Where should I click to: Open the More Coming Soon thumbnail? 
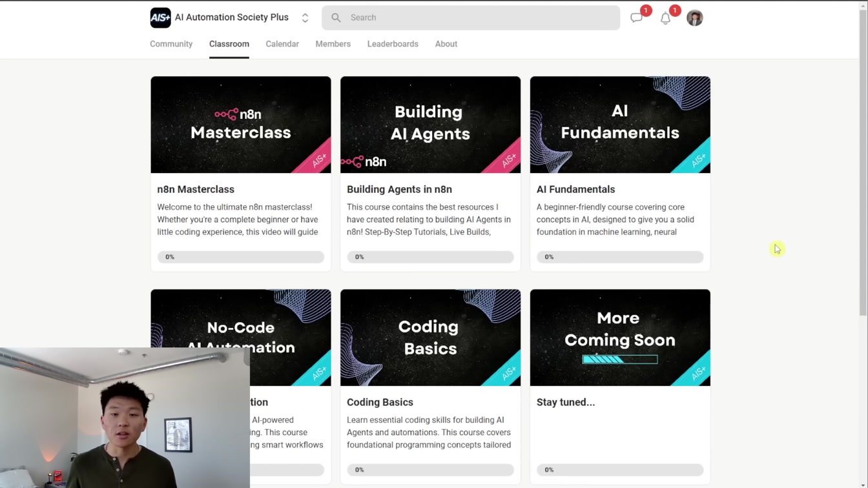(620, 338)
